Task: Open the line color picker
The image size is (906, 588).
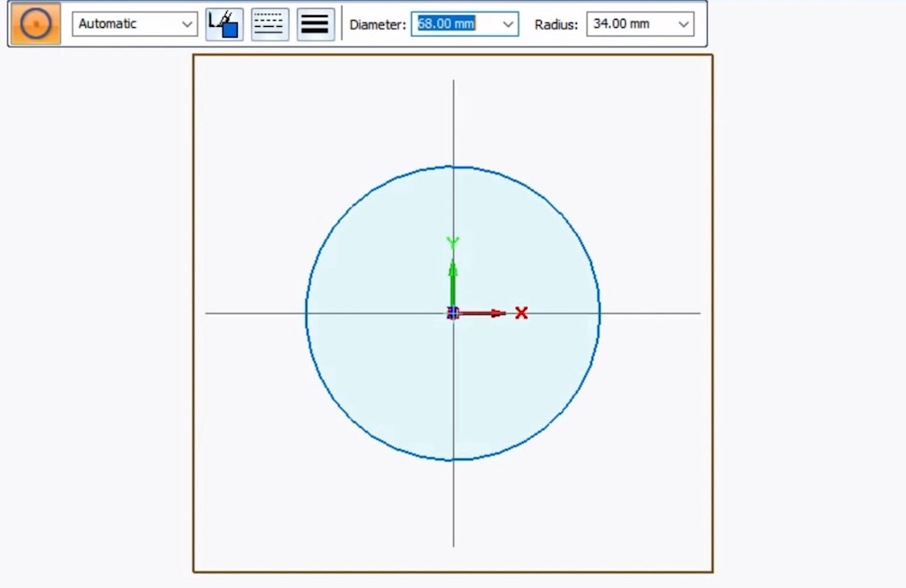Action: (224, 24)
